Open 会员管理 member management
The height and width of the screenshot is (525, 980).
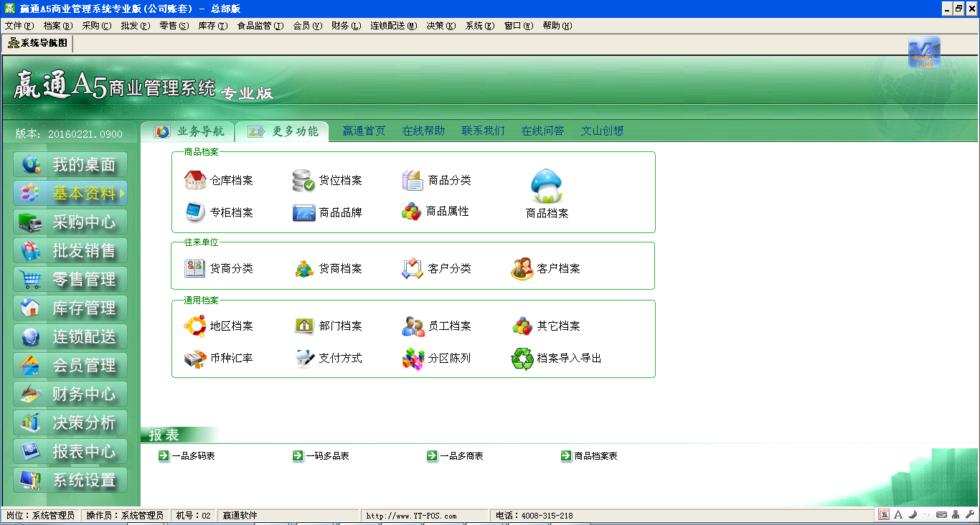pyautogui.click(x=70, y=366)
